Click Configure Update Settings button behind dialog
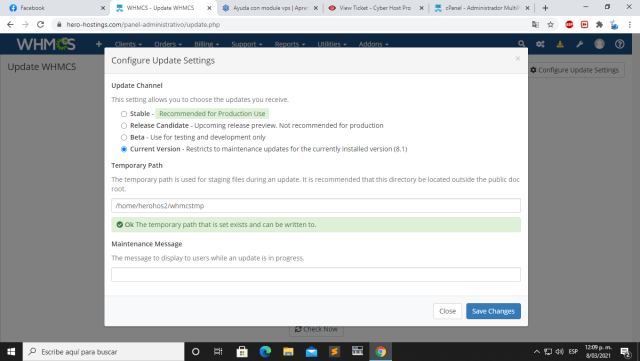 pyautogui.click(x=576, y=70)
